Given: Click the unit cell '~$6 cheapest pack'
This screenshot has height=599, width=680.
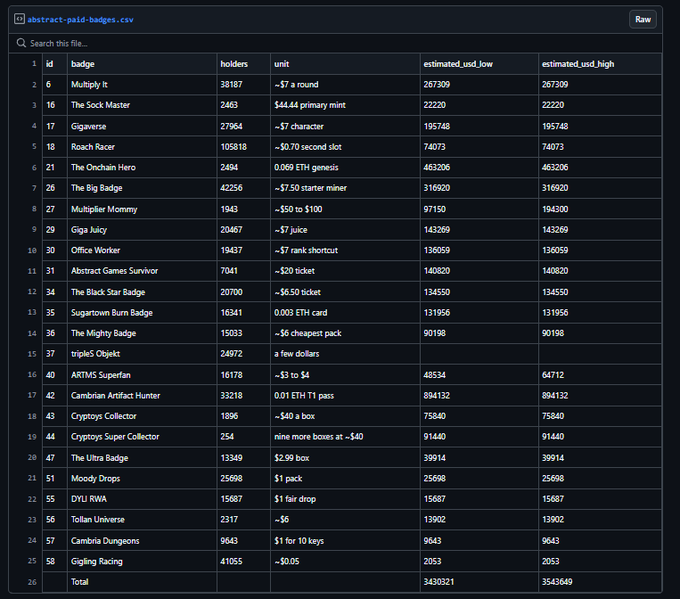Looking at the screenshot, I should coord(345,333).
